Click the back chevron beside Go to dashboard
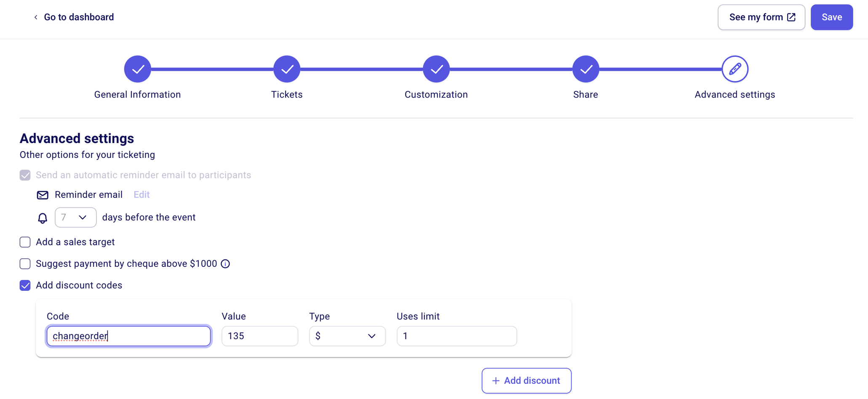 click(35, 17)
